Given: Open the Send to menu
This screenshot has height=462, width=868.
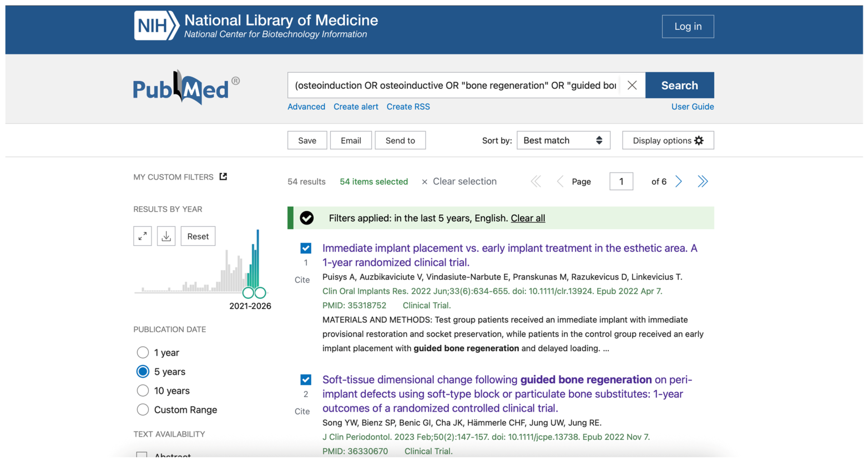Looking at the screenshot, I should pyautogui.click(x=400, y=140).
